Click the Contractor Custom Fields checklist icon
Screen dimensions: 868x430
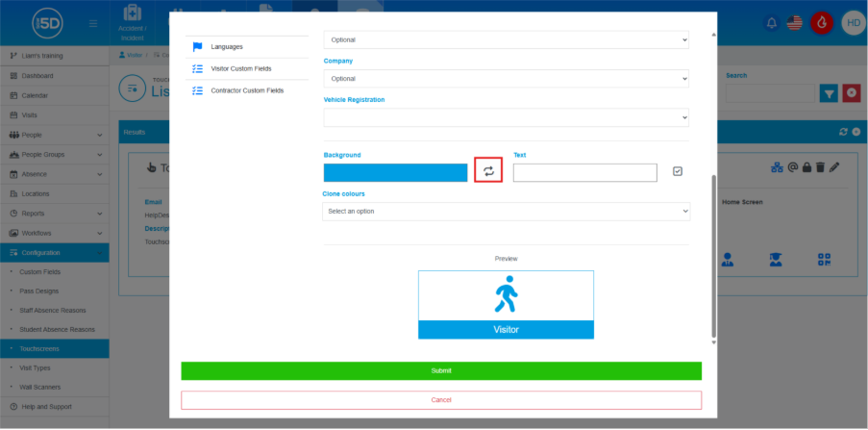click(x=198, y=90)
